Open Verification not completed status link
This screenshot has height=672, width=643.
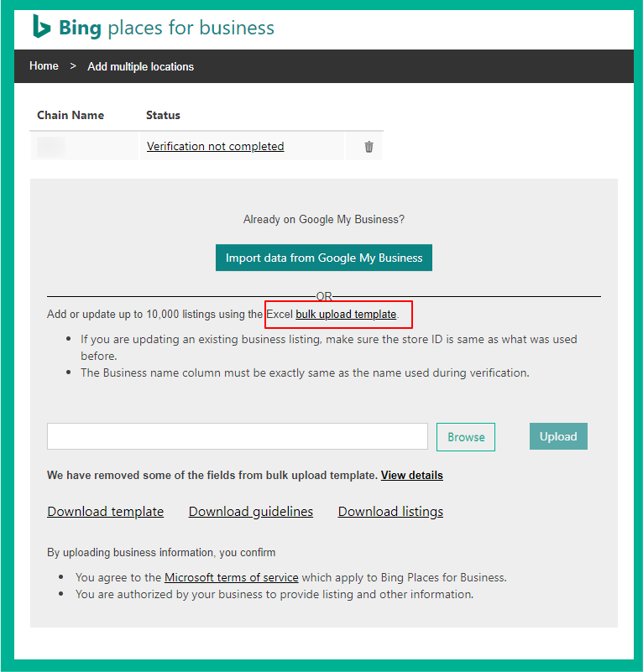[x=216, y=146]
